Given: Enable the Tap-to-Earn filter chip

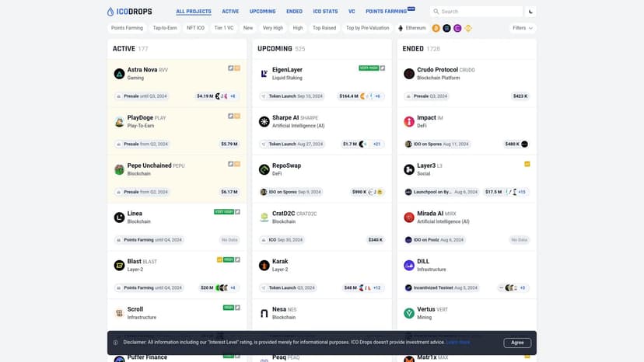Looking at the screenshot, I should [165, 28].
